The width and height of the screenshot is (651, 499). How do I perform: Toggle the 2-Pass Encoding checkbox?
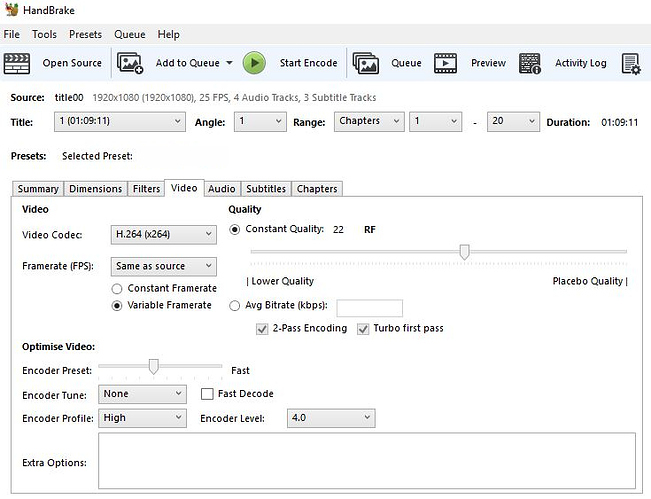tap(262, 329)
